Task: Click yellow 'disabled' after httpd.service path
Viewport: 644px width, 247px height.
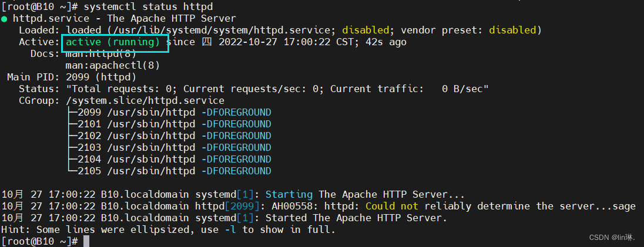Action: [x=365, y=31]
